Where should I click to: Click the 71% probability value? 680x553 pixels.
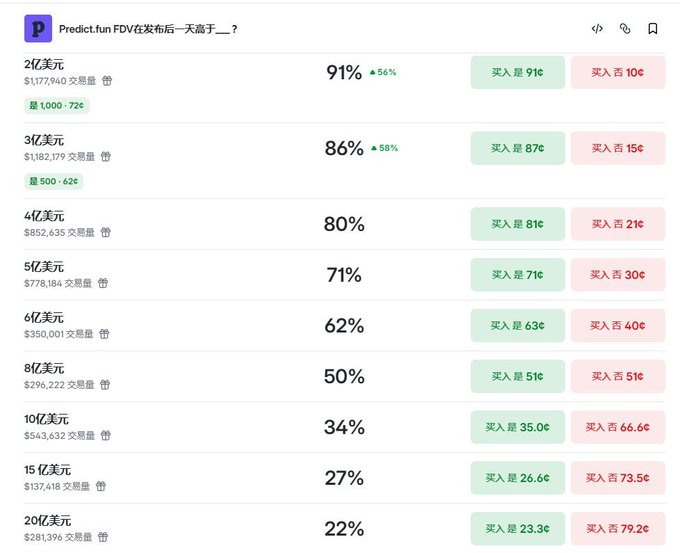click(344, 275)
